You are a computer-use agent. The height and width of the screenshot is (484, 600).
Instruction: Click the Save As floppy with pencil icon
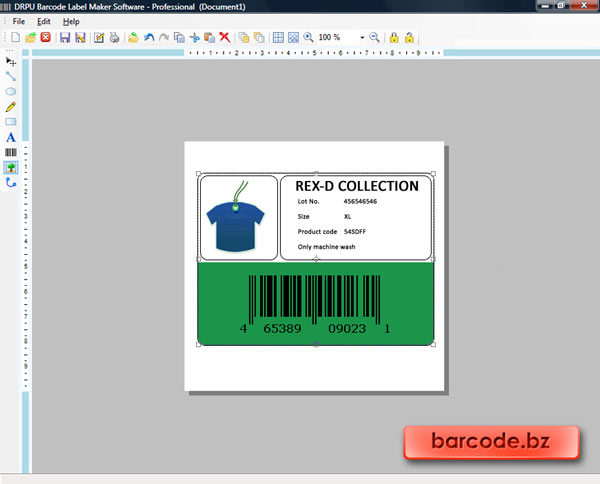tap(80, 37)
